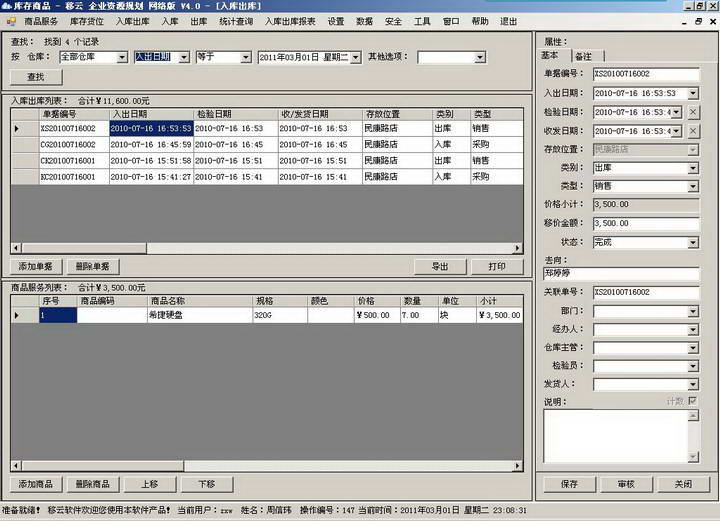Click the 查找 search button
720x521 pixels.
[36, 76]
